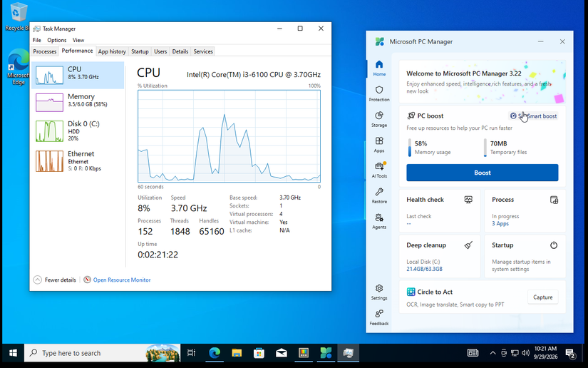The height and width of the screenshot is (368, 588).
Task: Switch to the Services tab
Action: coord(203,51)
